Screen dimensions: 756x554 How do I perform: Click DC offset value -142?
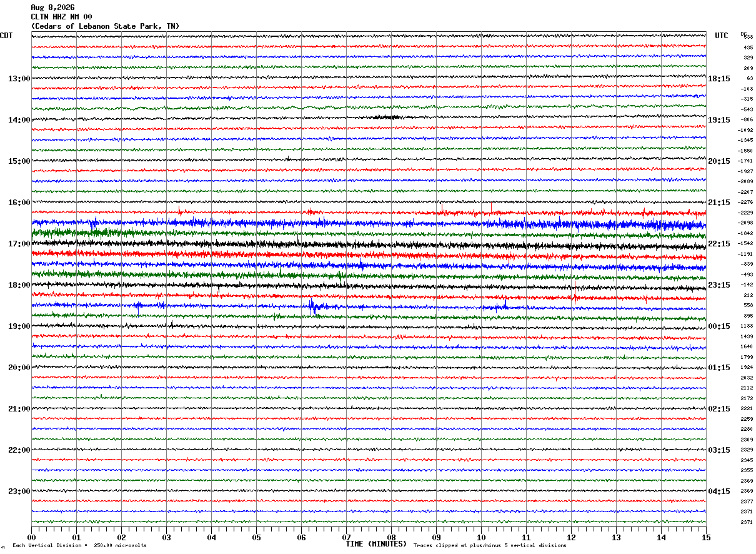point(746,285)
